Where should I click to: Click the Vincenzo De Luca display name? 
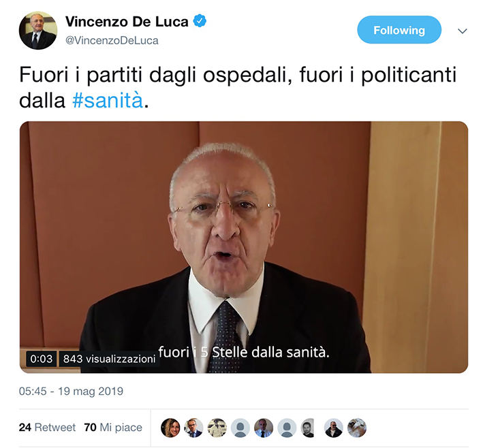(x=127, y=22)
